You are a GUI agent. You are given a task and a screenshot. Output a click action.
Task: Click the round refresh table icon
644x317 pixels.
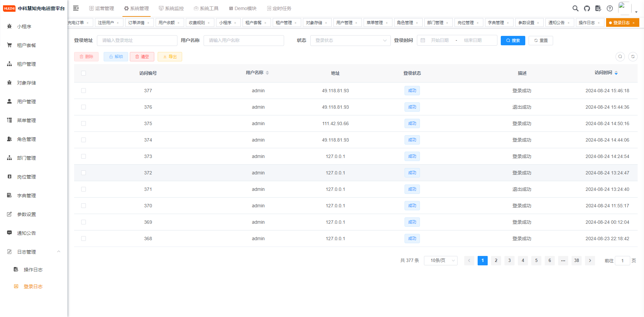[x=633, y=57]
